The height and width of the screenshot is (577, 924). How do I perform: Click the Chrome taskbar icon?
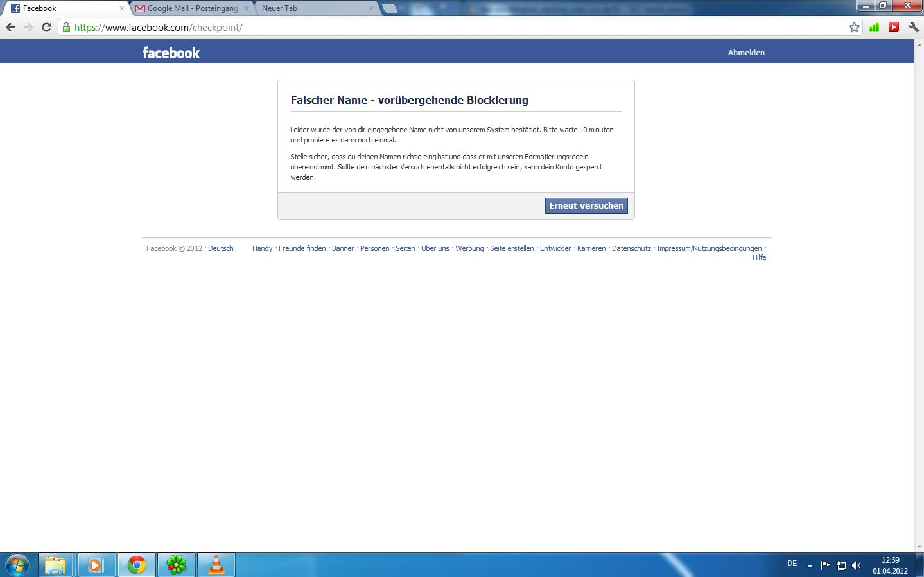tap(136, 565)
